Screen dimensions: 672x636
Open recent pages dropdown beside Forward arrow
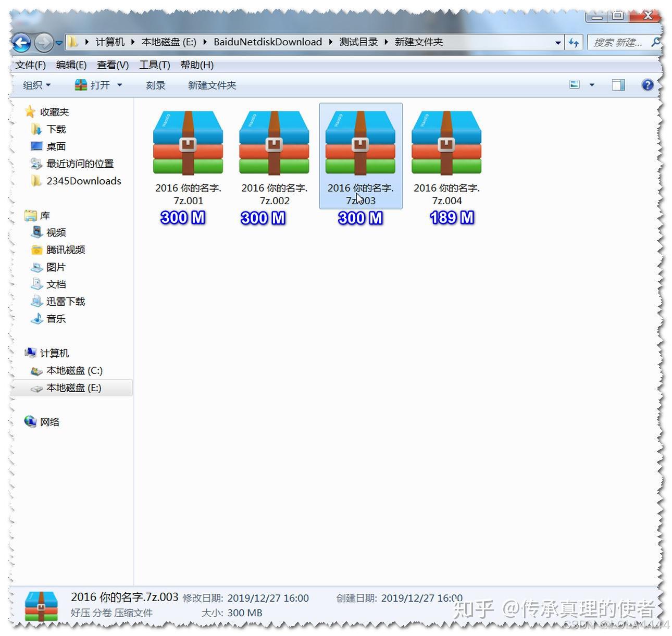(x=59, y=43)
